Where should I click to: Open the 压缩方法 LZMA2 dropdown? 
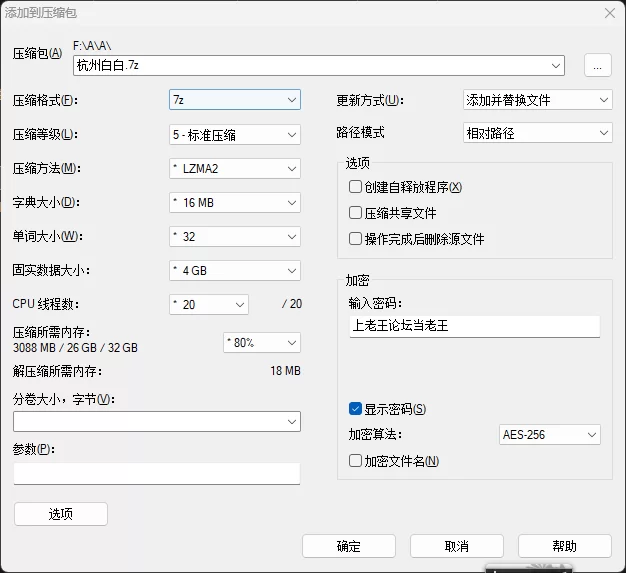[235, 169]
